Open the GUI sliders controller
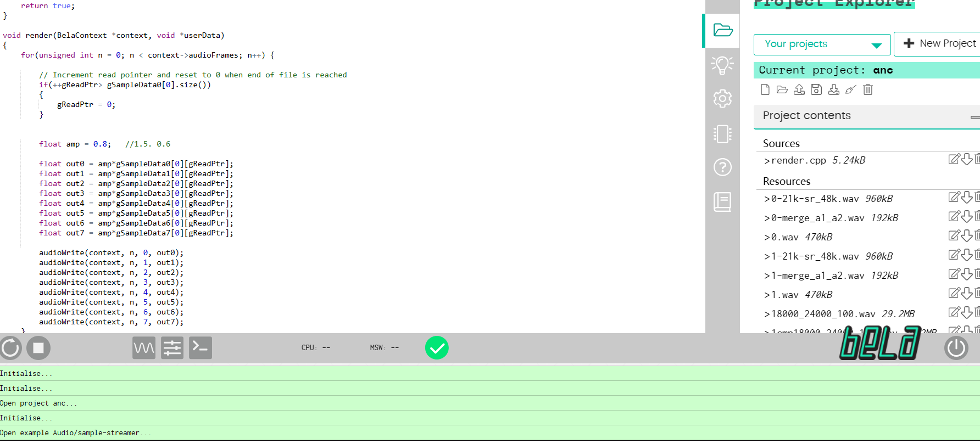The width and height of the screenshot is (980, 444). pos(172,348)
